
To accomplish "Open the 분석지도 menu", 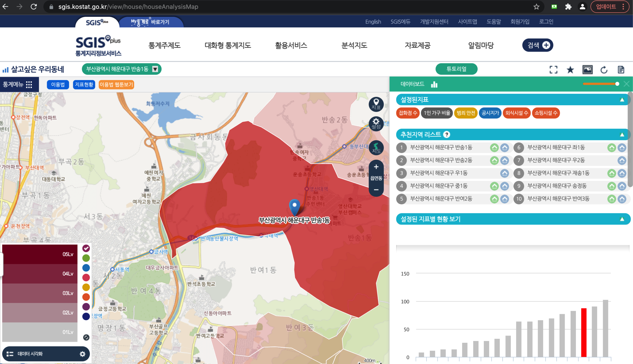I will 354,45.
